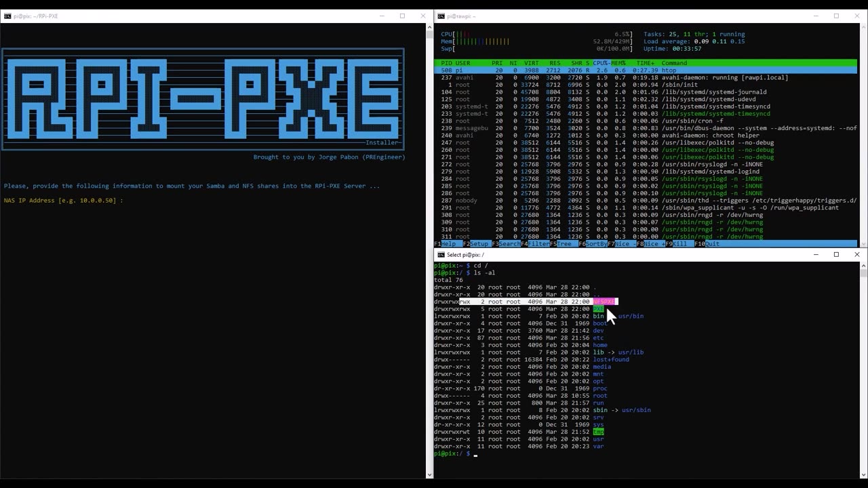
Task: Maximize the pi@rawpic htop window
Action: [836, 16]
